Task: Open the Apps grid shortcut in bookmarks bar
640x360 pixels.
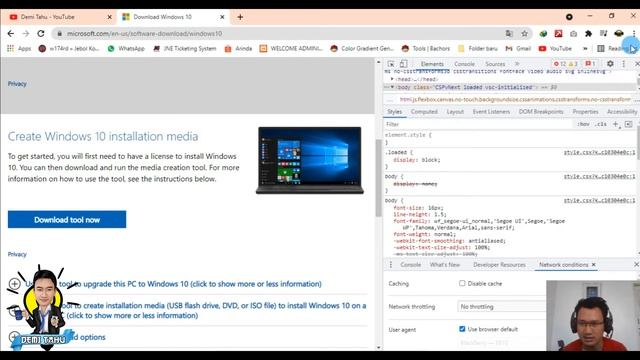Action: tap(19, 48)
